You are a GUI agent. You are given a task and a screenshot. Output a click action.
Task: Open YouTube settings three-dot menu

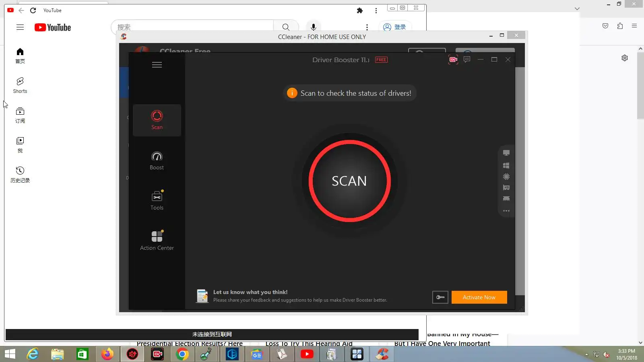coord(367,27)
